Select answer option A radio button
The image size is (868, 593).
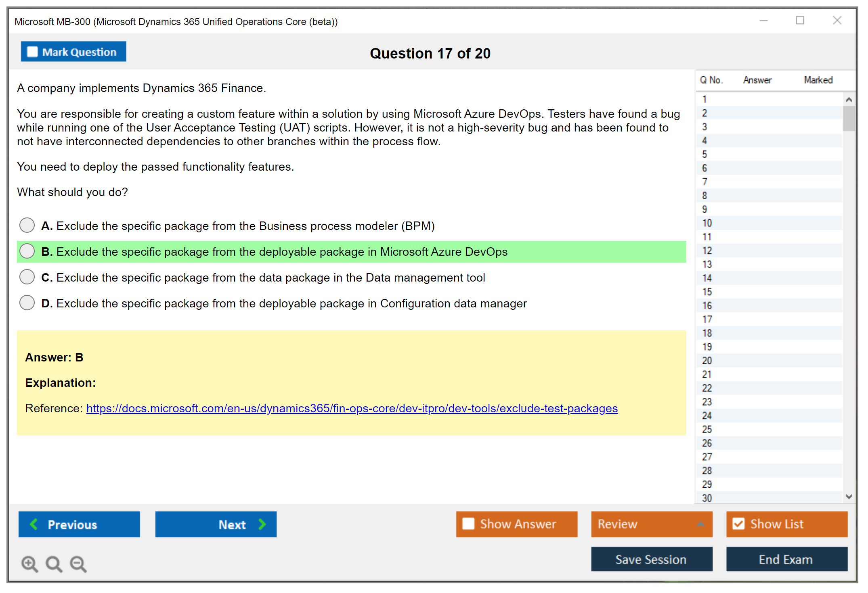27,225
